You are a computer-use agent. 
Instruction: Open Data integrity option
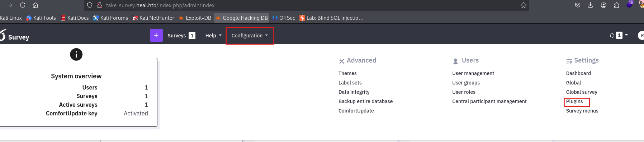tap(354, 92)
